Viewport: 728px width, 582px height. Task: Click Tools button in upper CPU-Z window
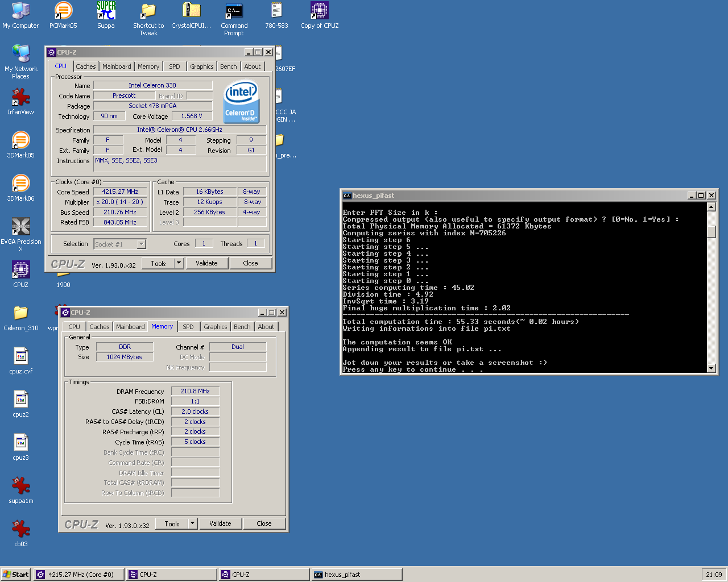click(x=159, y=263)
